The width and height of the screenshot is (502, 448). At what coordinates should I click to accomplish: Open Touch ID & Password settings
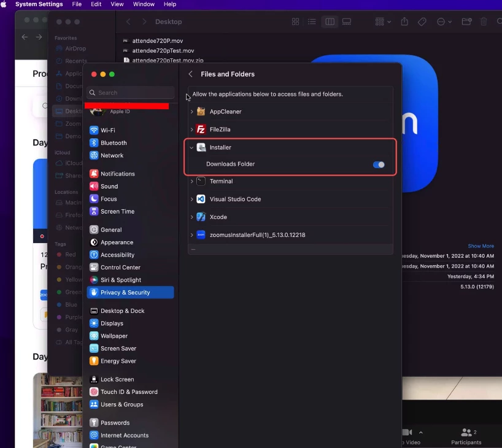tap(130, 392)
